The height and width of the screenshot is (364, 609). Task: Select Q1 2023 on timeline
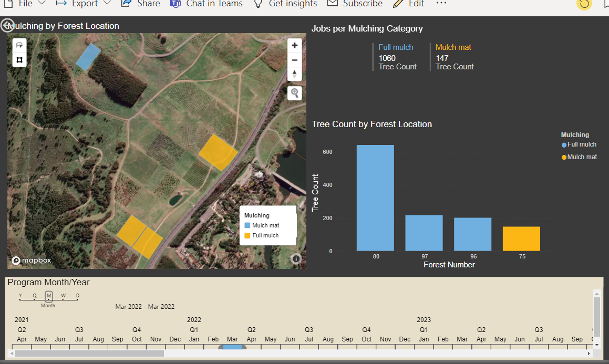pyautogui.click(x=424, y=329)
